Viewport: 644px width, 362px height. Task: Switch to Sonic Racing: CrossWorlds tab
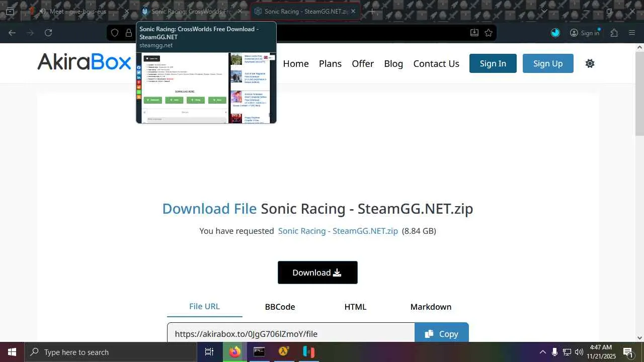(x=192, y=11)
